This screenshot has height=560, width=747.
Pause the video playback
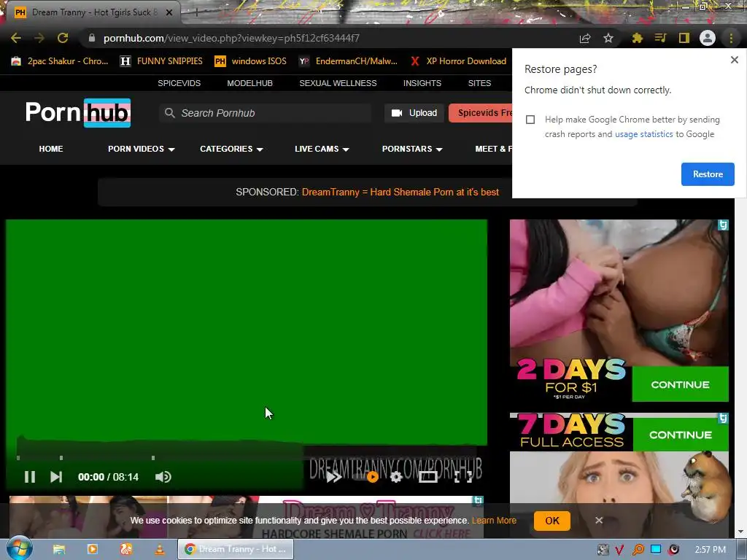pyautogui.click(x=29, y=477)
